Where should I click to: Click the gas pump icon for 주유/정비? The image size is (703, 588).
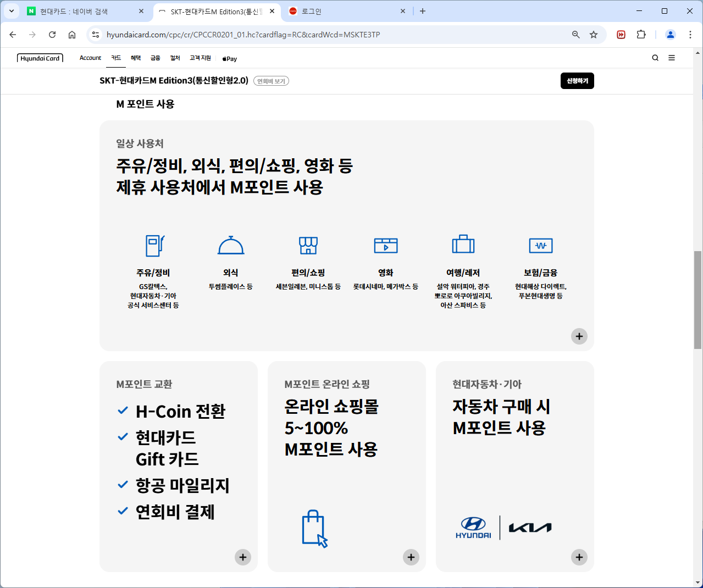point(155,245)
